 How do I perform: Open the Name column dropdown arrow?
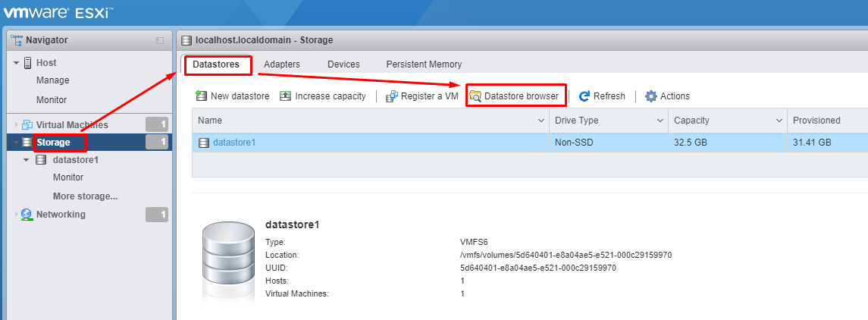(541, 121)
